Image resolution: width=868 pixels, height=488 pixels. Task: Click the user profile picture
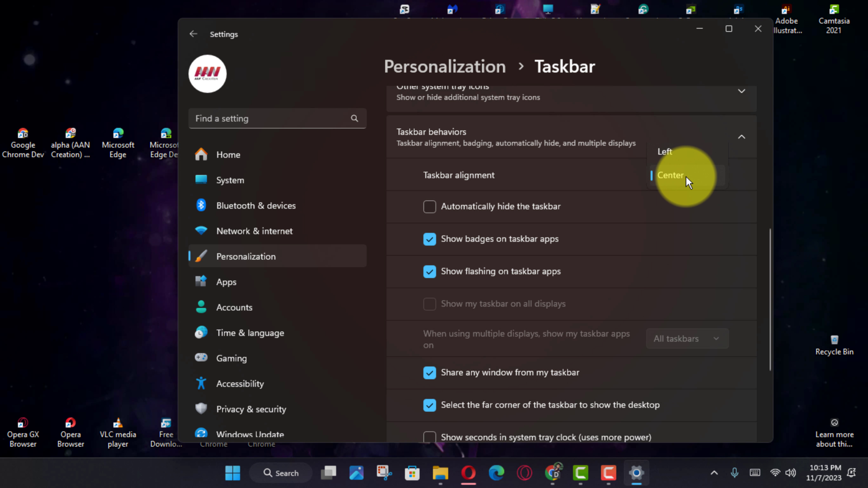point(208,74)
